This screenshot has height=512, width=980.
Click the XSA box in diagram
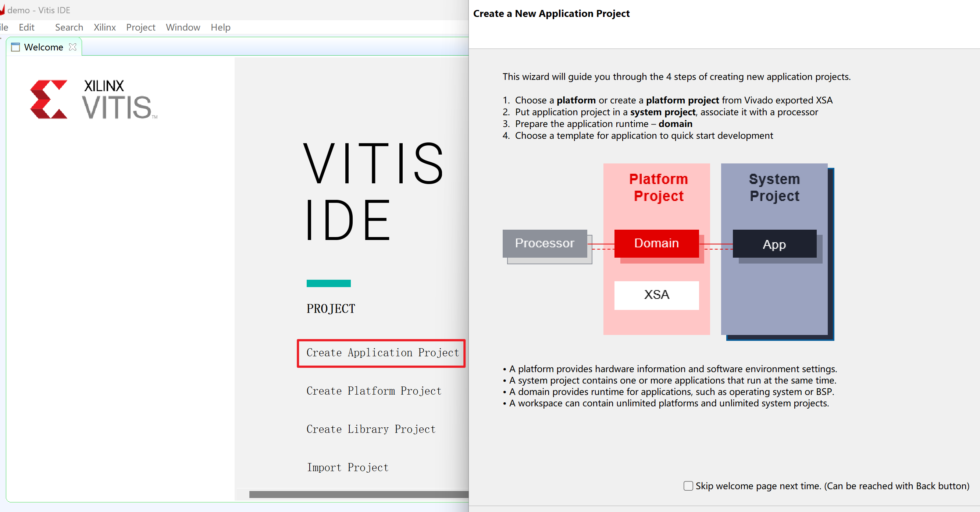coord(656,295)
